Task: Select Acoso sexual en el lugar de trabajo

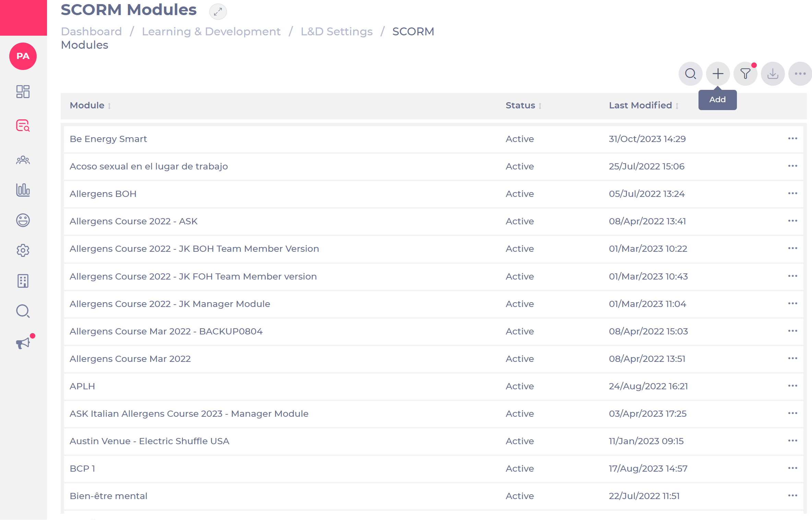Action: point(148,166)
